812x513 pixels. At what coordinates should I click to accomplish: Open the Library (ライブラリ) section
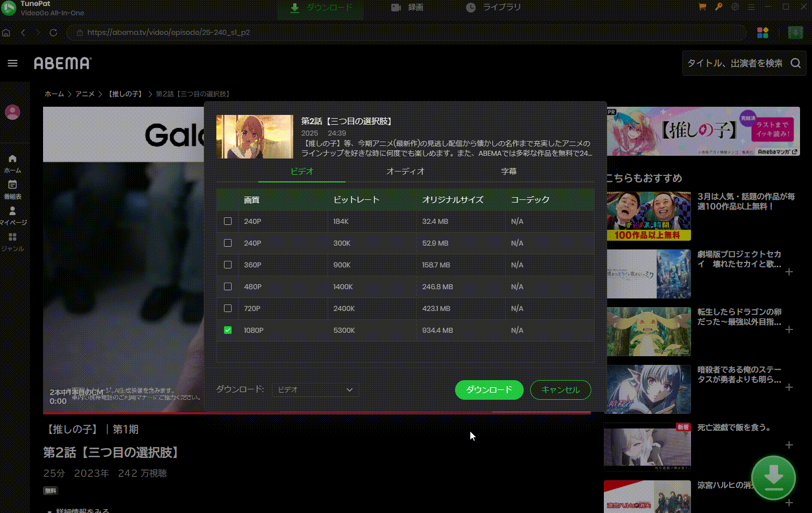tap(492, 7)
